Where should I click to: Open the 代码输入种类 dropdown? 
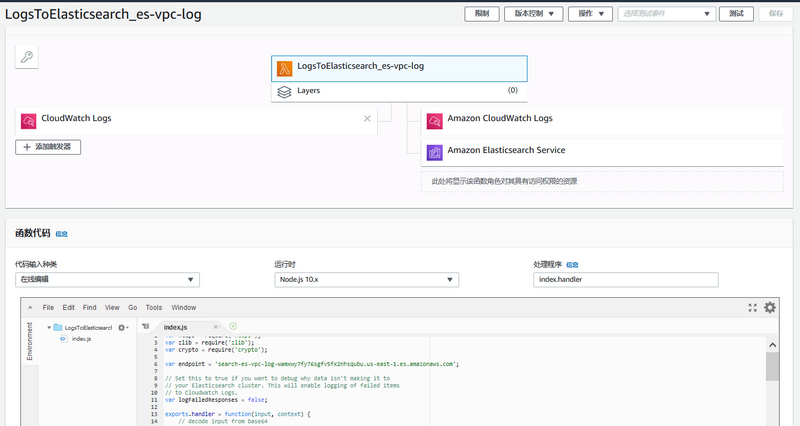(107, 280)
